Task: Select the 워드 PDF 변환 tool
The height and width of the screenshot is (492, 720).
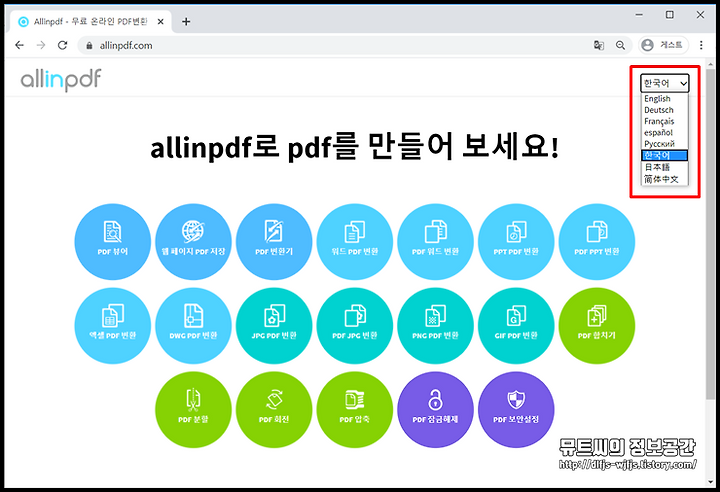Action: pyautogui.click(x=355, y=242)
